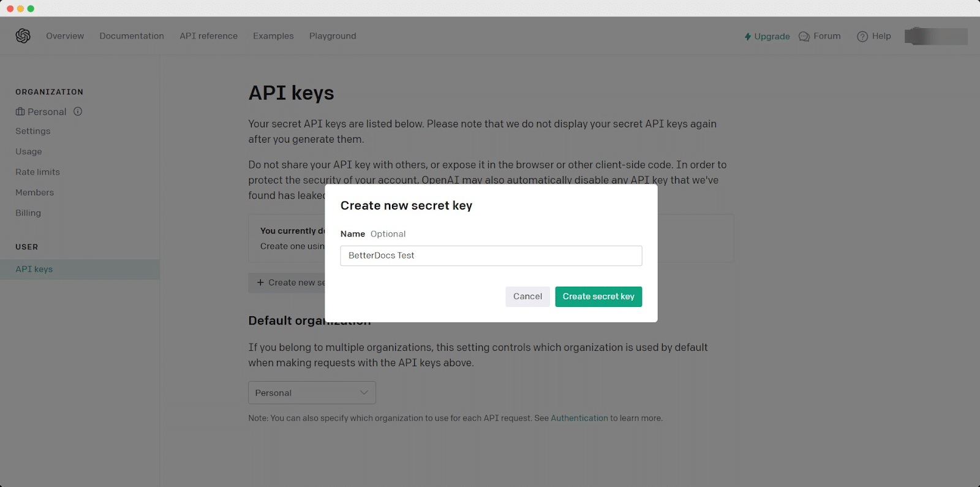This screenshot has width=980, height=487.
Task: Select API keys under USER
Action: tap(34, 268)
